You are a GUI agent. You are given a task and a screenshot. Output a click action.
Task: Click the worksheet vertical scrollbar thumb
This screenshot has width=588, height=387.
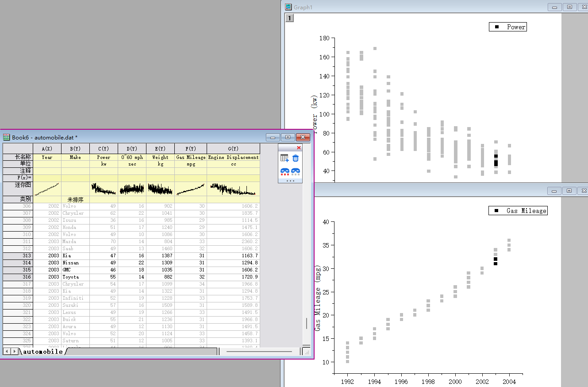click(x=306, y=323)
